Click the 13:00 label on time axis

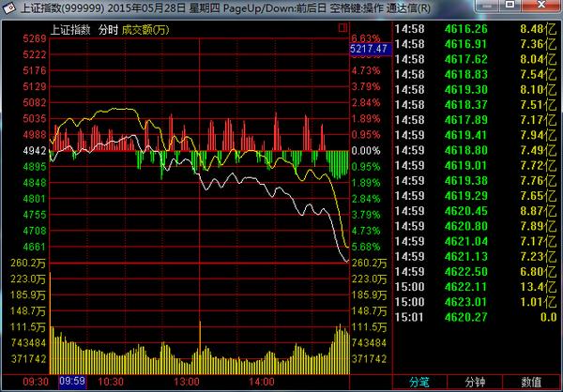(x=187, y=382)
